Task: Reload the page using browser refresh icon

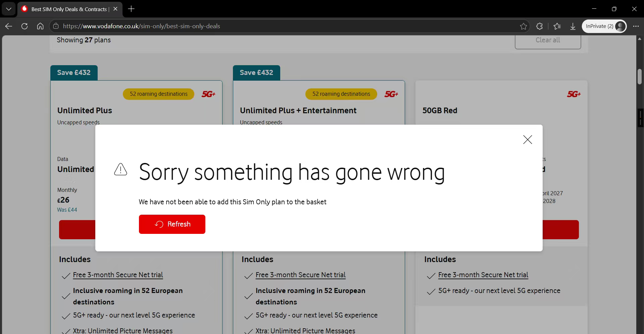Action: coord(24,26)
